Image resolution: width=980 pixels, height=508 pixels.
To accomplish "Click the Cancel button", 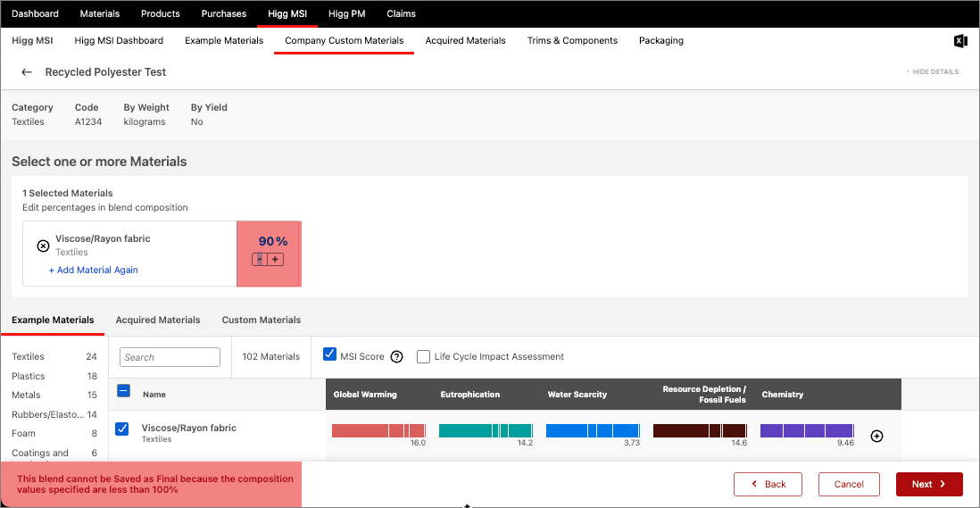I will click(849, 484).
